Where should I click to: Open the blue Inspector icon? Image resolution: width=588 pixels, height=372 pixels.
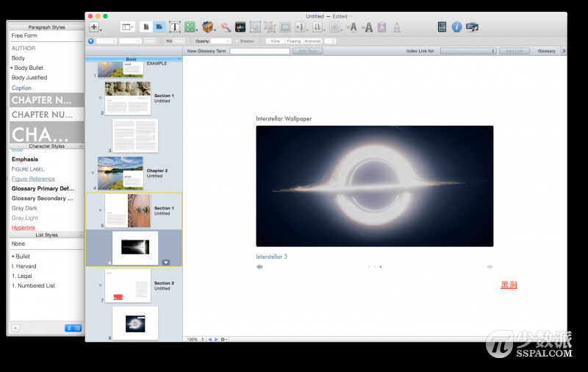[x=456, y=27]
